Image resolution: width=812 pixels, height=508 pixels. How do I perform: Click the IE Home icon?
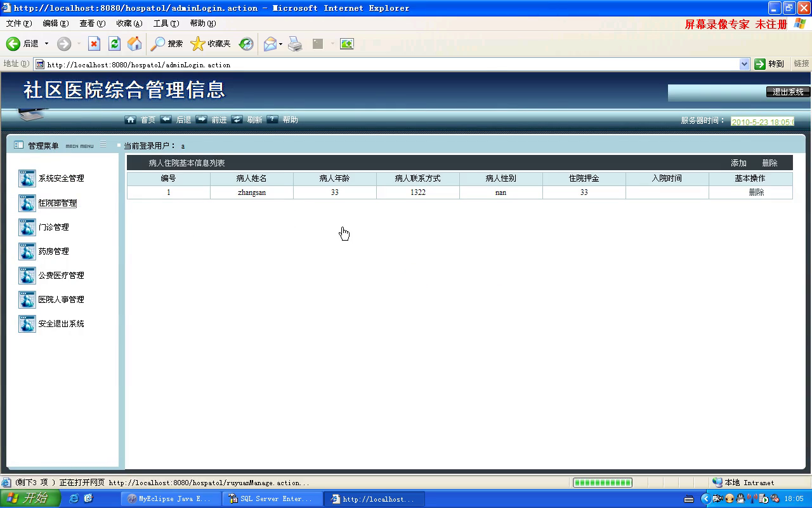[x=134, y=44]
